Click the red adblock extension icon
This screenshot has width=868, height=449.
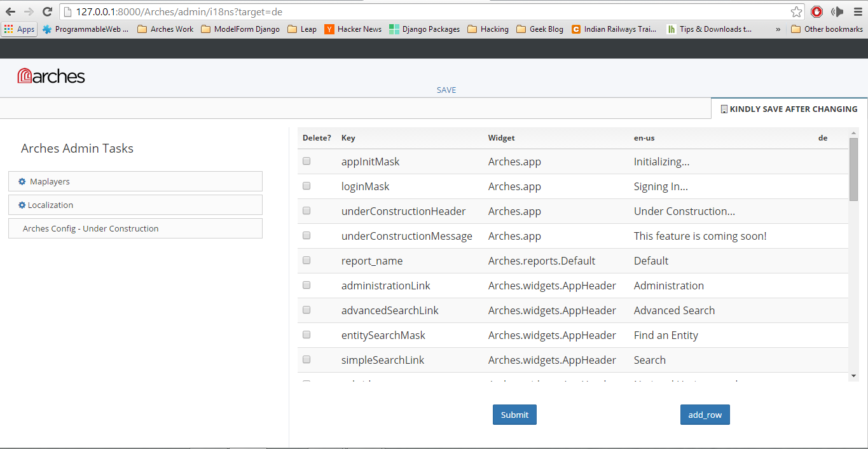tap(817, 11)
